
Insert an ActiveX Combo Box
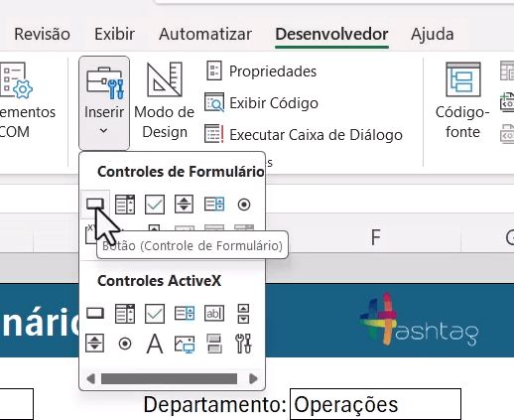click(x=125, y=313)
